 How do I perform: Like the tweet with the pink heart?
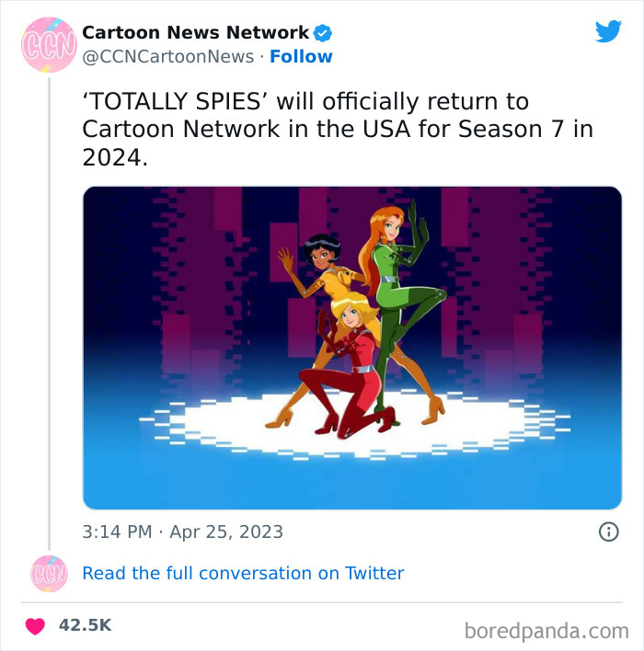coord(35,626)
